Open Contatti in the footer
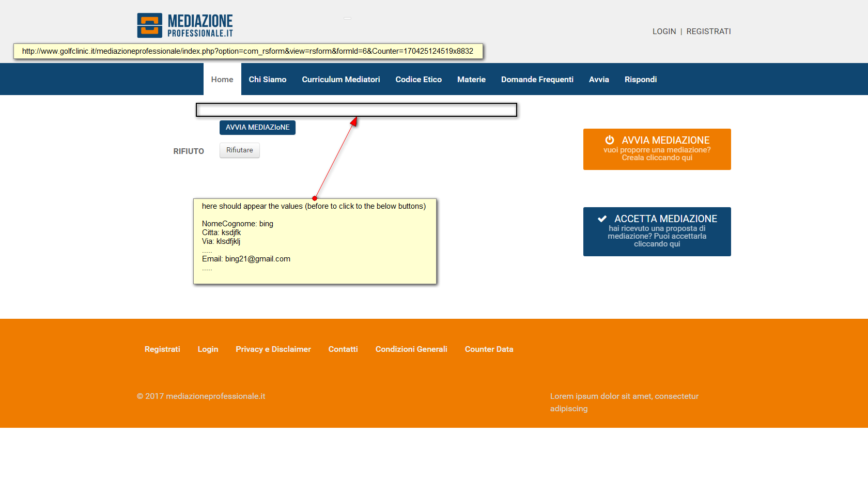Viewport: 868px width, 496px height. 343,349
